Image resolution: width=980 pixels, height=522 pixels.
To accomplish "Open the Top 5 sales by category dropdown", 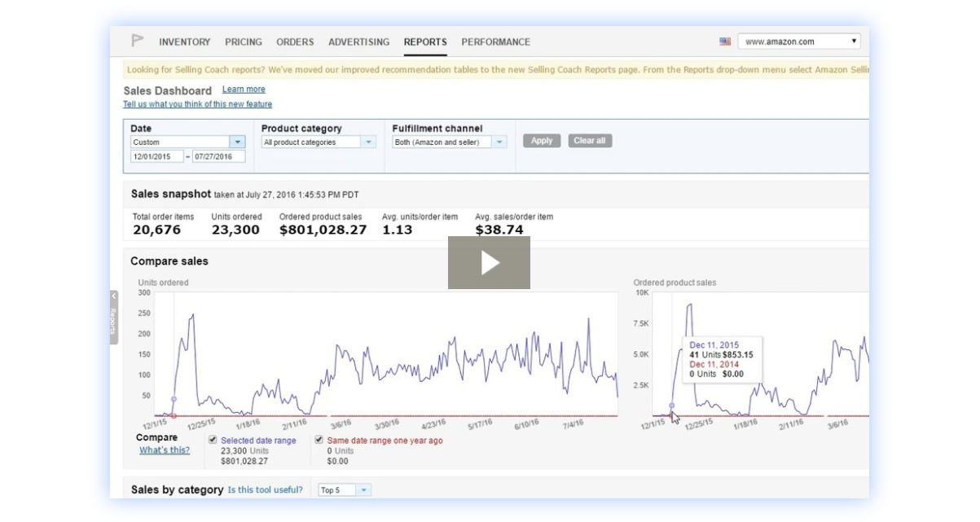I will [x=345, y=490].
